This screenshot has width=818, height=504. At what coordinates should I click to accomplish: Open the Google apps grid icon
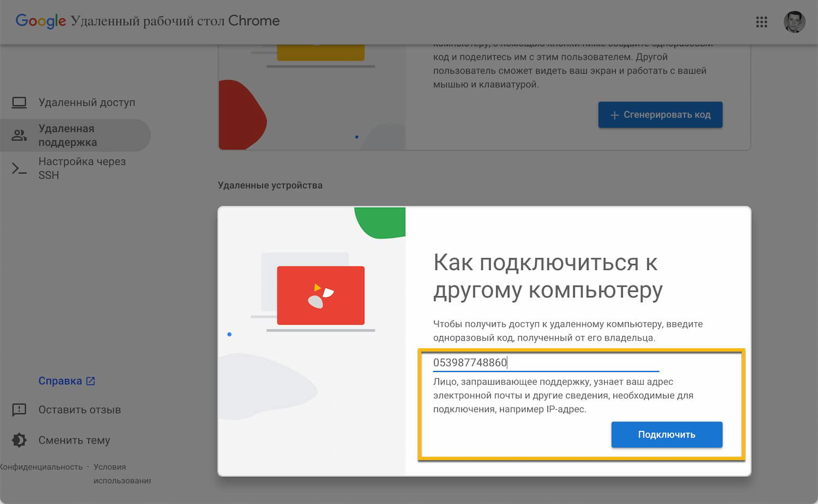[761, 22]
